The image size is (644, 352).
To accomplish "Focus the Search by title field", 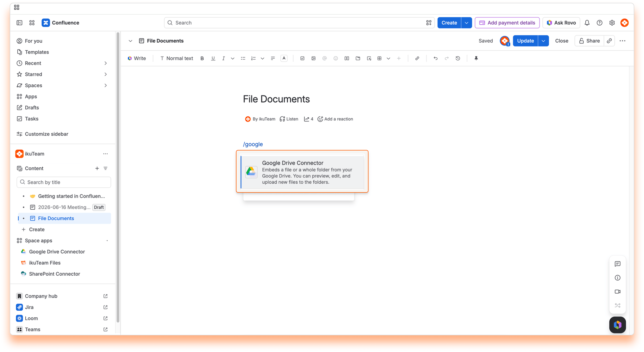I will (x=64, y=182).
